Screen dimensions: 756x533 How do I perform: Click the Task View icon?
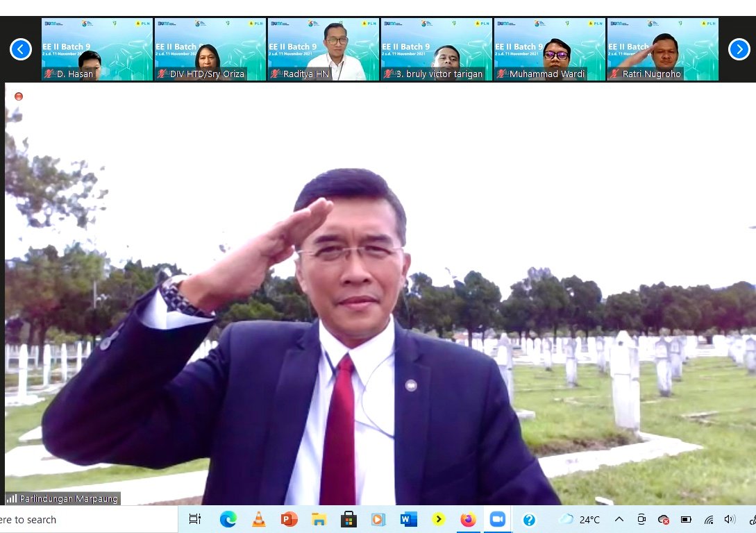(x=195, y=519)
